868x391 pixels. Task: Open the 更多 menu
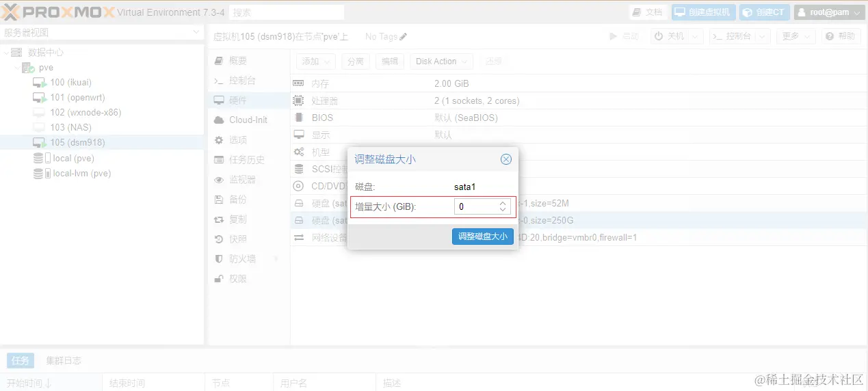click(797, 36)
